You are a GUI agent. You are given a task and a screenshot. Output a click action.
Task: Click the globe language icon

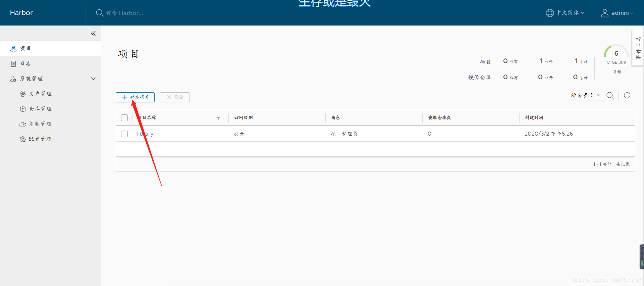(550, 13)
